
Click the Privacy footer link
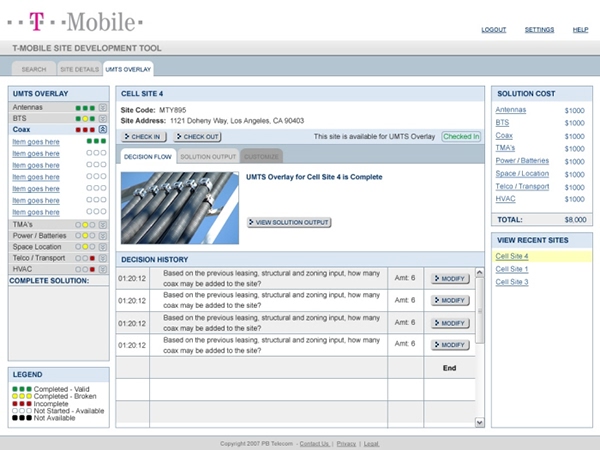(346, 443)
